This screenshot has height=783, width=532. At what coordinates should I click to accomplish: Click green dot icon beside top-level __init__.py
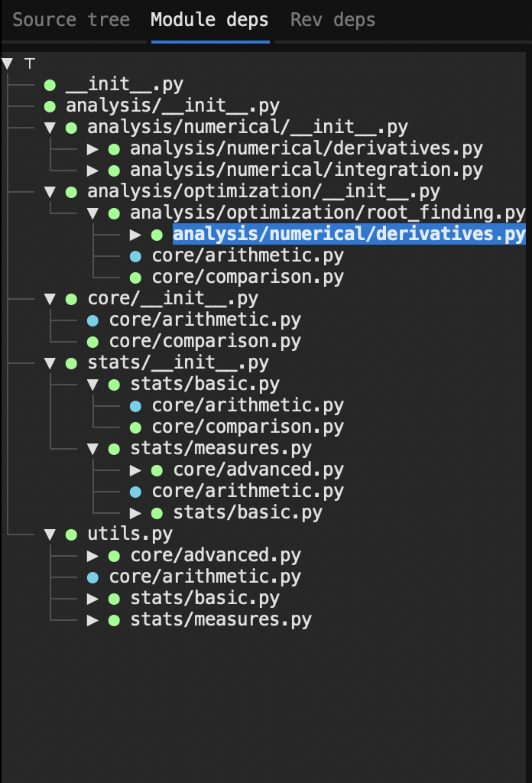50,85
